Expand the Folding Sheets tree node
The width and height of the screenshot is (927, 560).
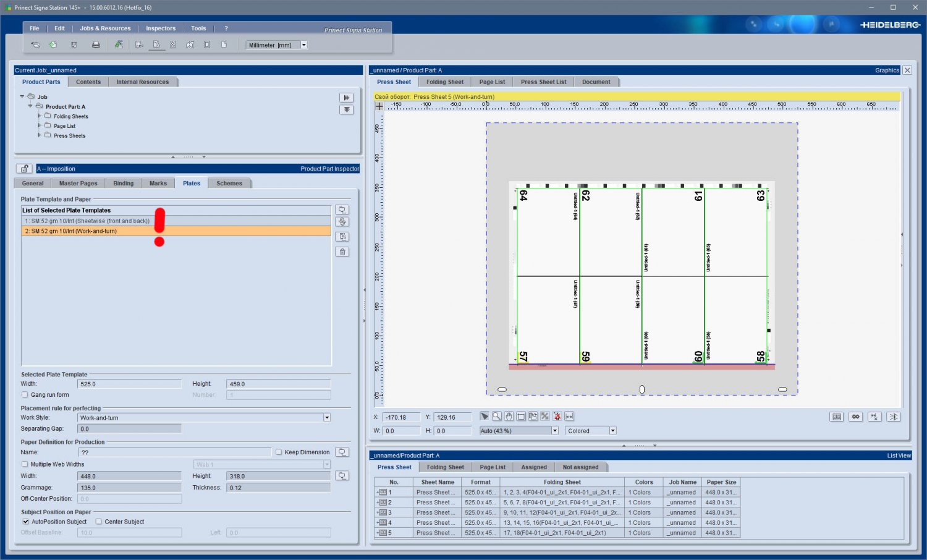click(x=40, y=116)
